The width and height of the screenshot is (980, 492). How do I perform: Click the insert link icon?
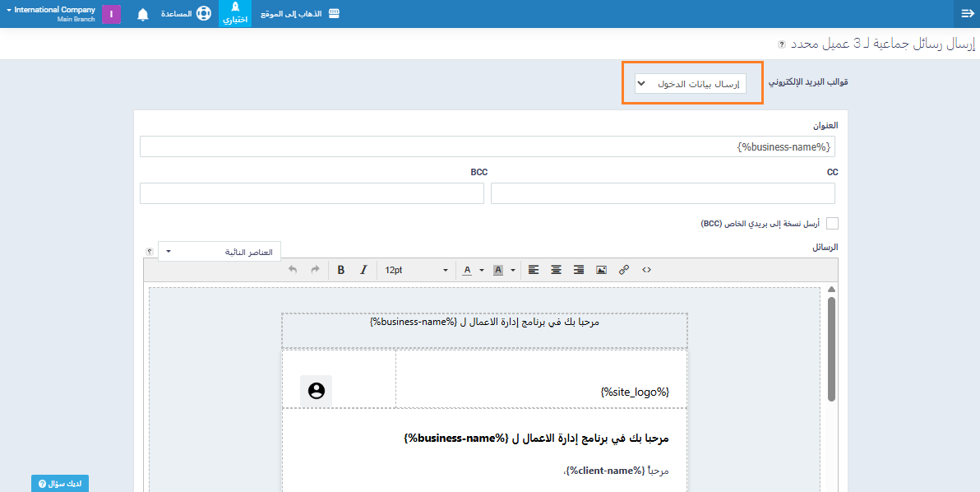click(x=624, y=270)
